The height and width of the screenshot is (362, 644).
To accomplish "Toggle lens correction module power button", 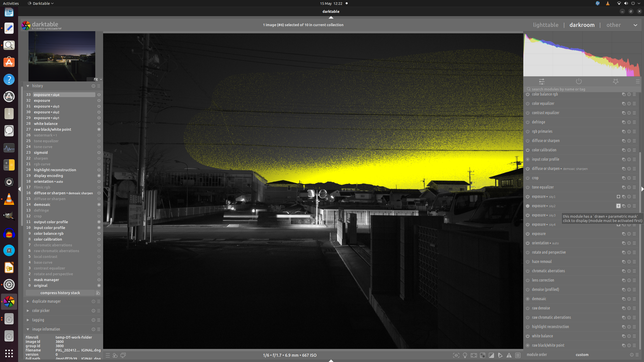I will (528, 280).
